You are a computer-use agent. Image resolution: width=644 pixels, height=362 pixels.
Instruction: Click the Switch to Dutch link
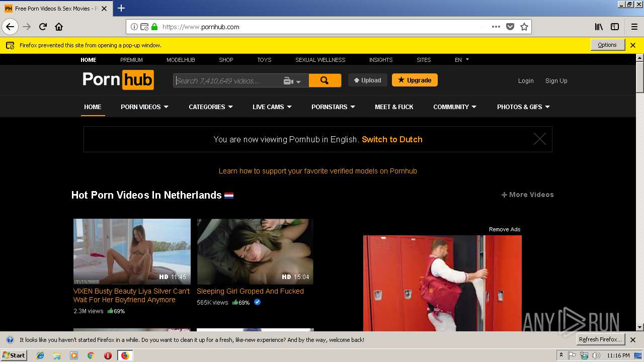[392, 139]
